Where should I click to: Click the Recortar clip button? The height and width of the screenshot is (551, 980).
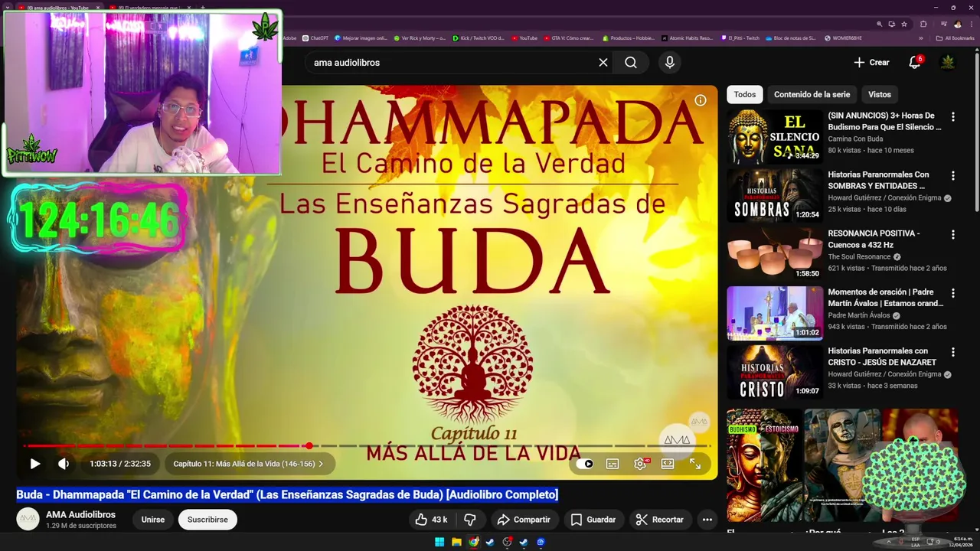(660, 520)
